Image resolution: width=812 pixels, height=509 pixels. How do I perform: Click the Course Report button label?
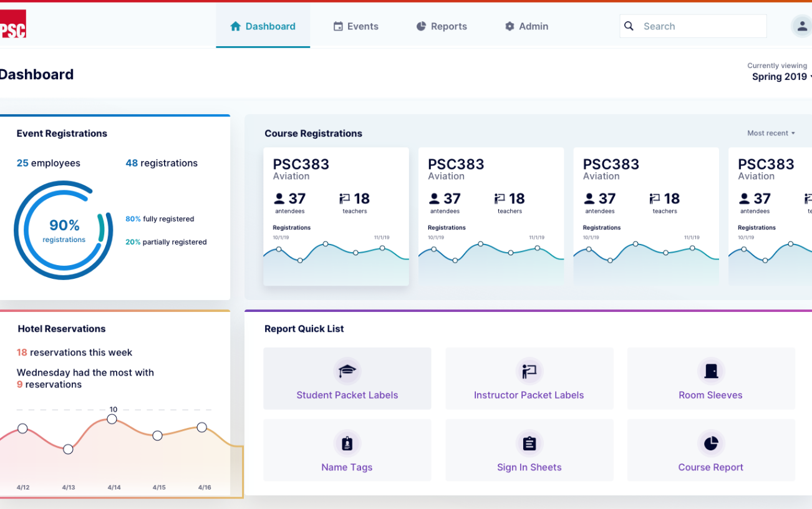point(711,467)
